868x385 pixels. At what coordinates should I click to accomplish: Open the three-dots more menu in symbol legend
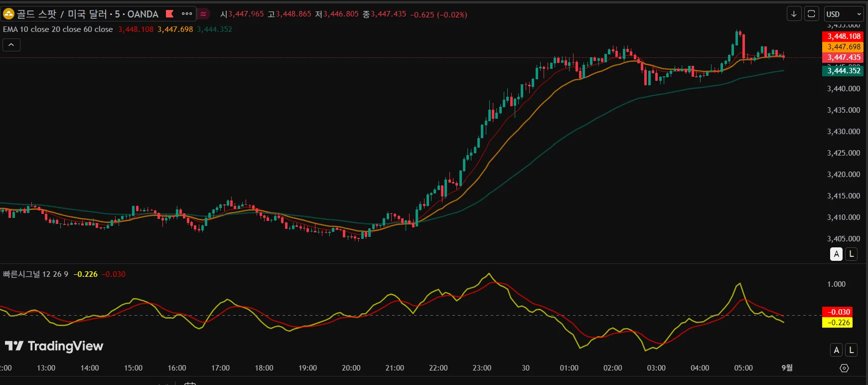coord(187,14)
